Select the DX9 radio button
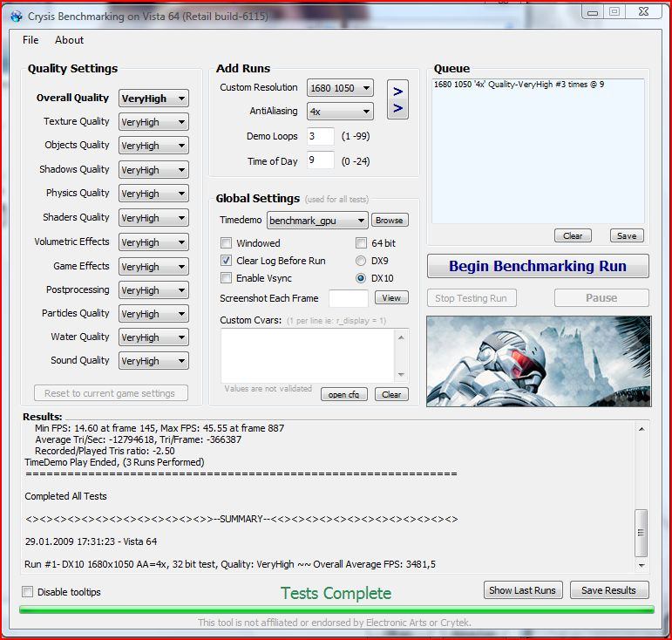The height and width of the screenshot is (640, 672). pos(361,261)
